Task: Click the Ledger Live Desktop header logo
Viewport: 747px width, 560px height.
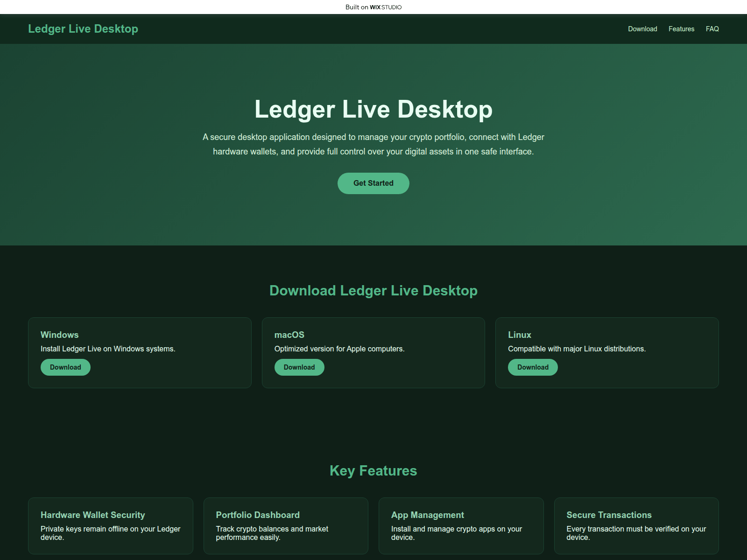Action: point(83,29)
